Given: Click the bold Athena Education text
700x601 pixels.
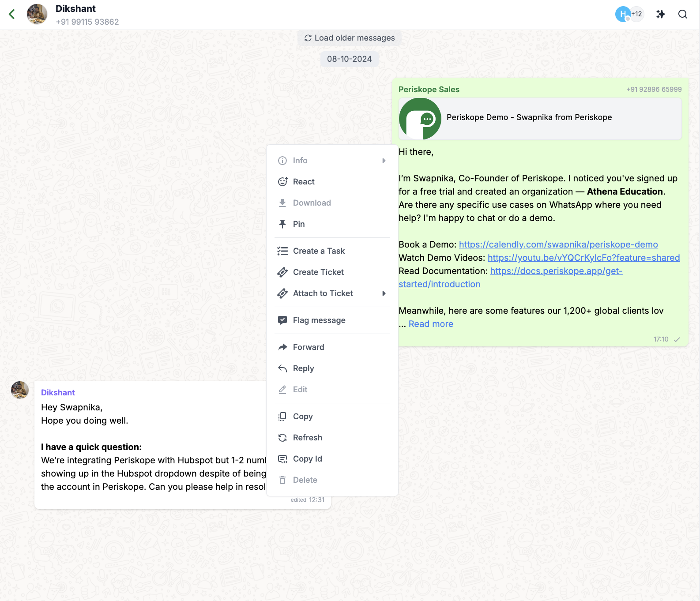Looking at the screenshot, I should [x=625, y=192].
